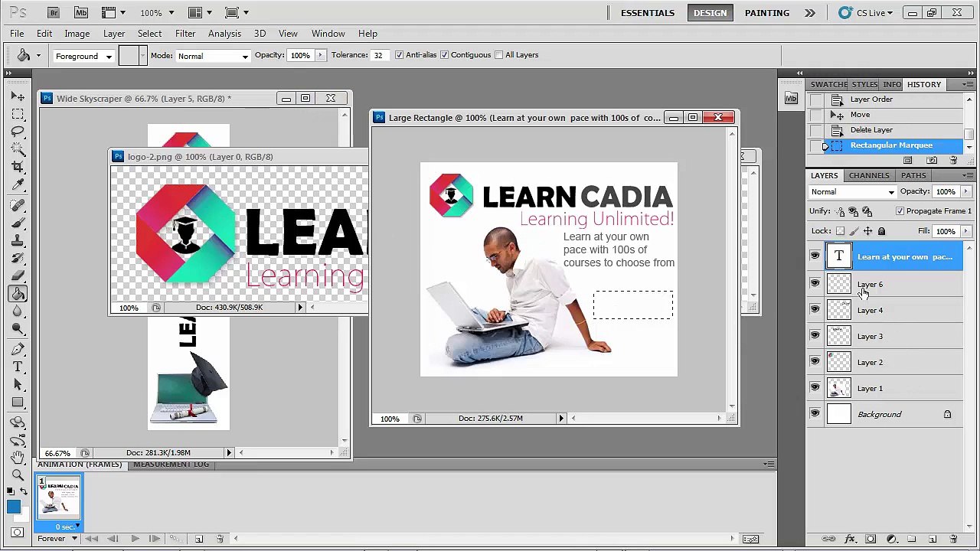Open the Analysis menu
The width and height of the screenshot is (980, 551).
coord(224,34)
